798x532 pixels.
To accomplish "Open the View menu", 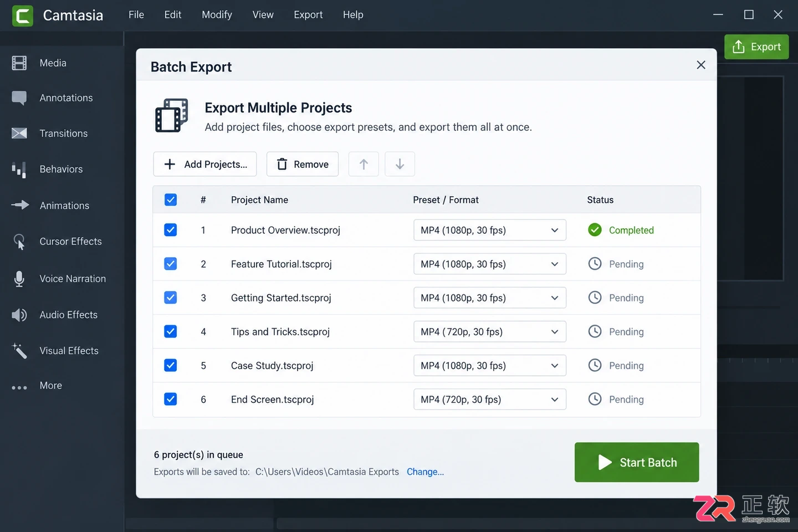I will coord(263,15).
